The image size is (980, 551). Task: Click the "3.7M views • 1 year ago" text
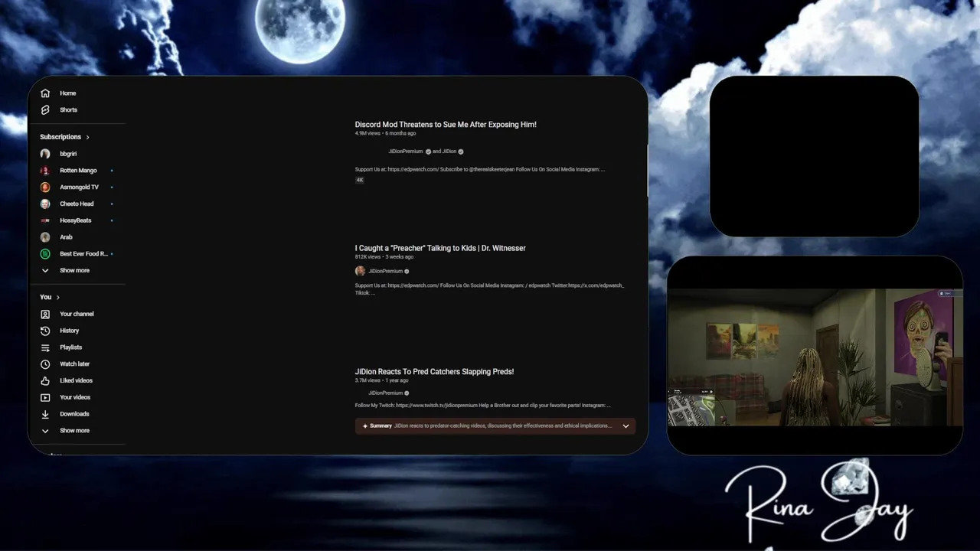pyautogui.click(x=381, y=380)
